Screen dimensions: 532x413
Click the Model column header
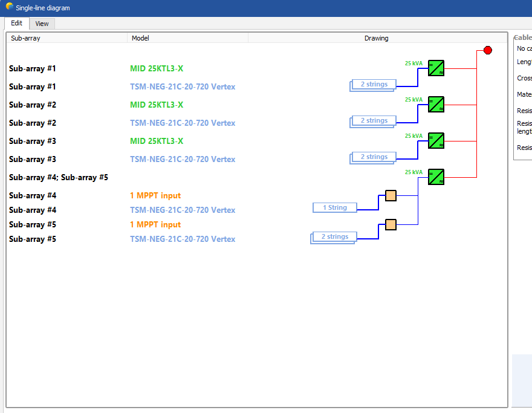tap(187, 38)
